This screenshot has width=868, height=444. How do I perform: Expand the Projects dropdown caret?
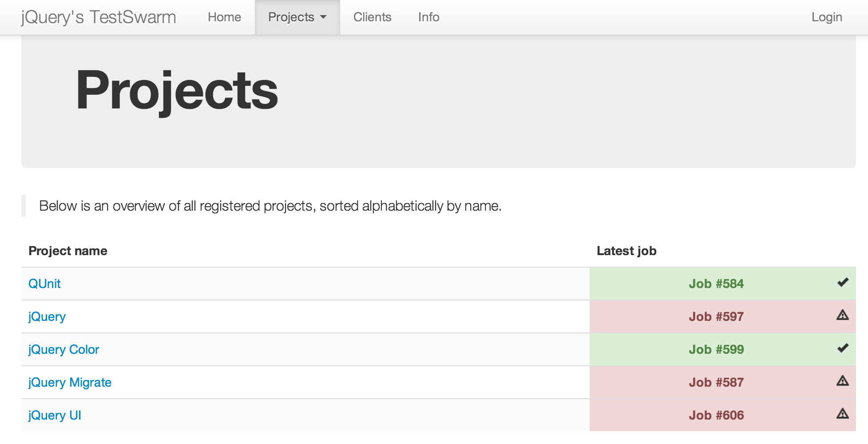click(x=323, y=17)
